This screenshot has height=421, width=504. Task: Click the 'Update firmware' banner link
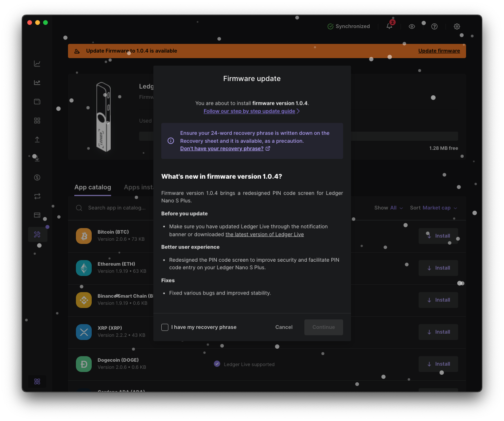pos(439,51)
